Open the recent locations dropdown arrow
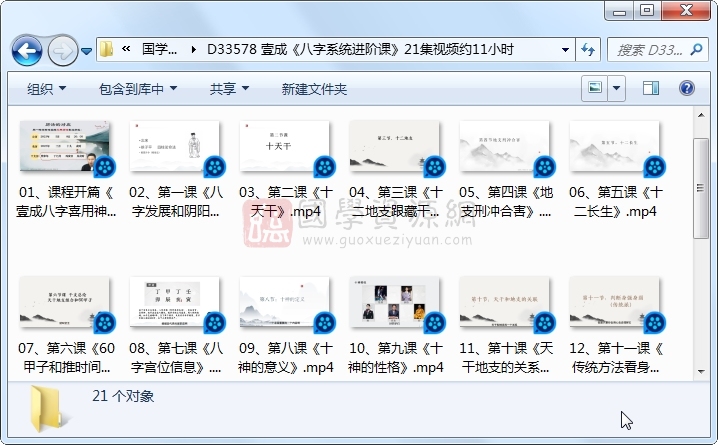The image size is (718, 445). [87, 51]
